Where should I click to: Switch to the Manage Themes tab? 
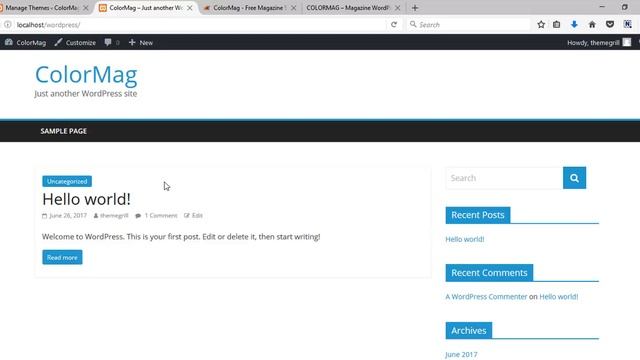tap(41, 8)
